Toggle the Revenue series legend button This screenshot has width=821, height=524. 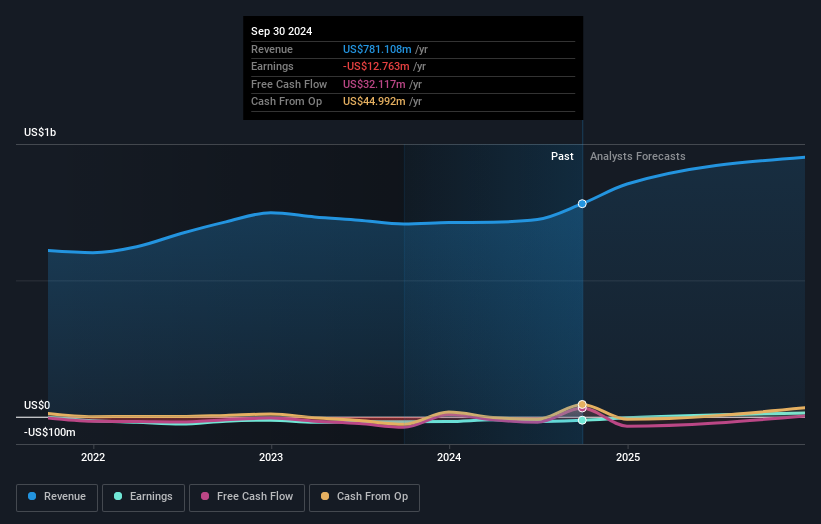57,497
